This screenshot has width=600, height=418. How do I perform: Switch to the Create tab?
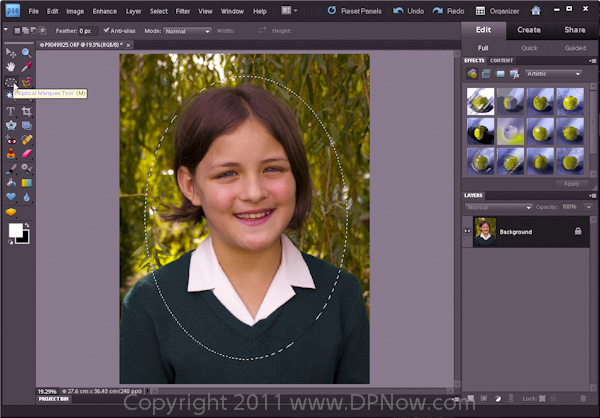tap(529, 30)
